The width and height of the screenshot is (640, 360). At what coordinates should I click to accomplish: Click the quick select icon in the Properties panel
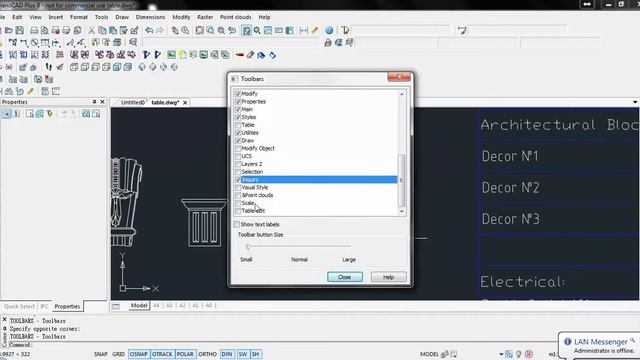tap(49, 114)
